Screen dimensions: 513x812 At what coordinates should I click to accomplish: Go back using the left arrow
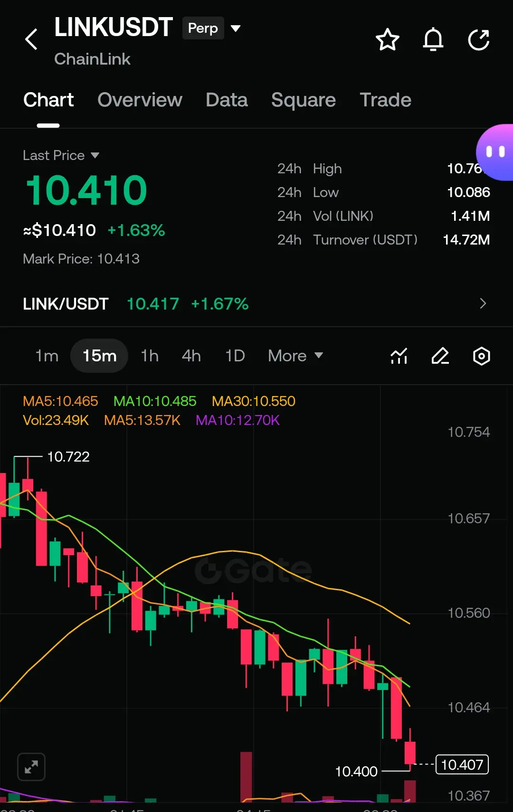click(31, 39)
